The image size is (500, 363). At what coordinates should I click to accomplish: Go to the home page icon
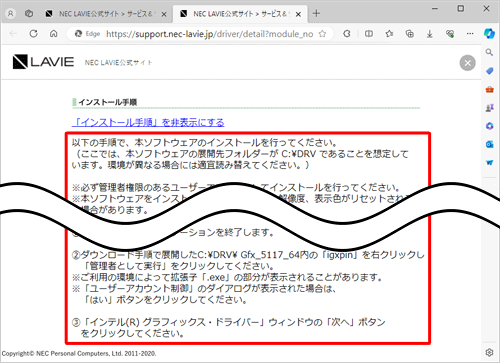click(54, 34)
